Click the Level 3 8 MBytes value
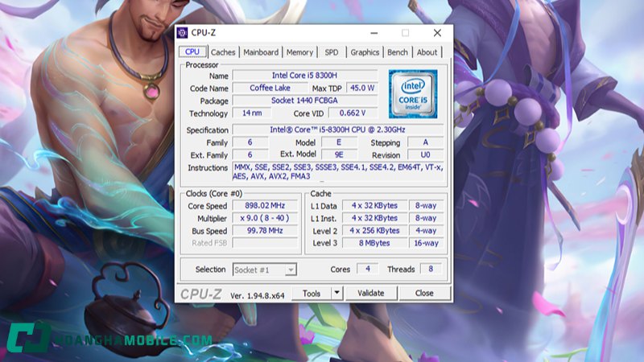This screenshot has width=644, height=362. click(x=374, y=243)
